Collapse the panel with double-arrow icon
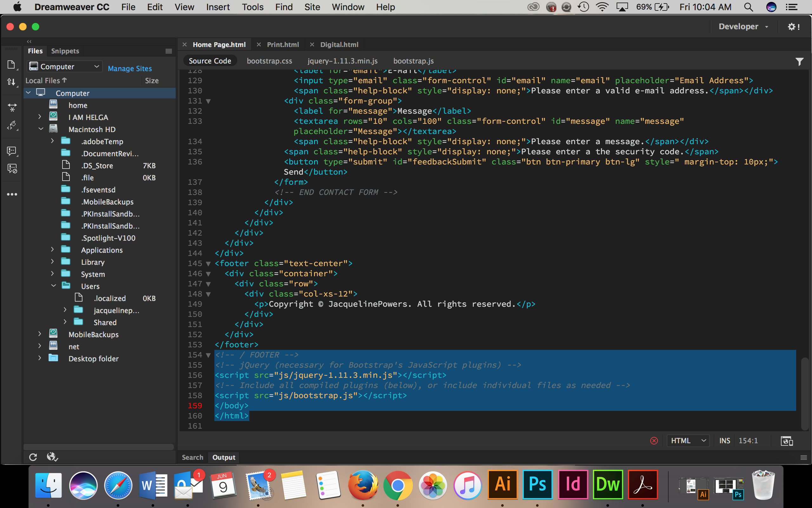 [x=29, y=42]
